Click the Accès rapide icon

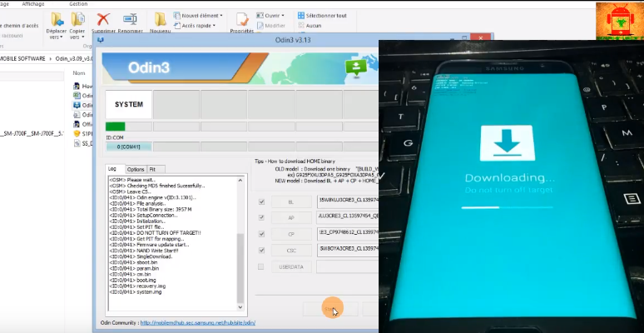click(176, 26)
